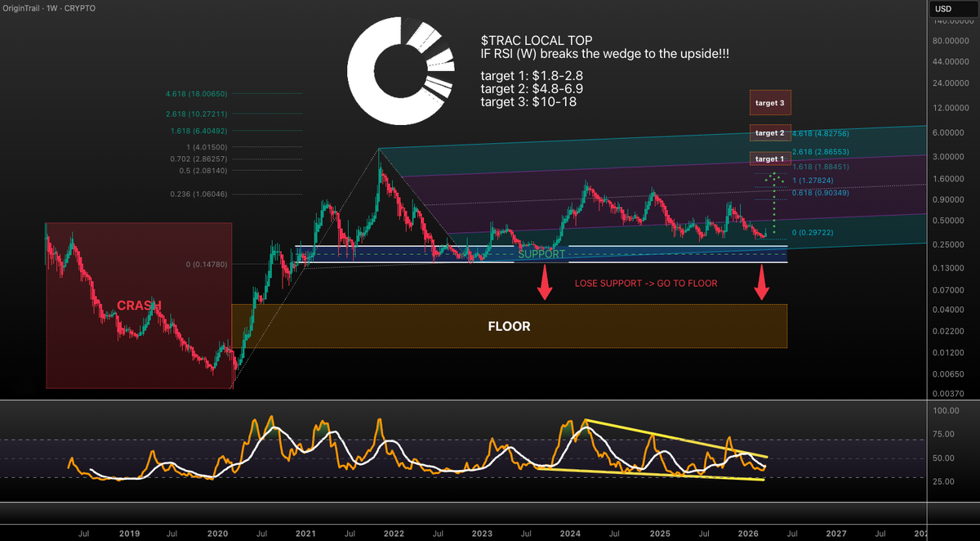Click 'target 3: $10-18' text line
The height and width of the screenshot is (541, 980).
528,101
